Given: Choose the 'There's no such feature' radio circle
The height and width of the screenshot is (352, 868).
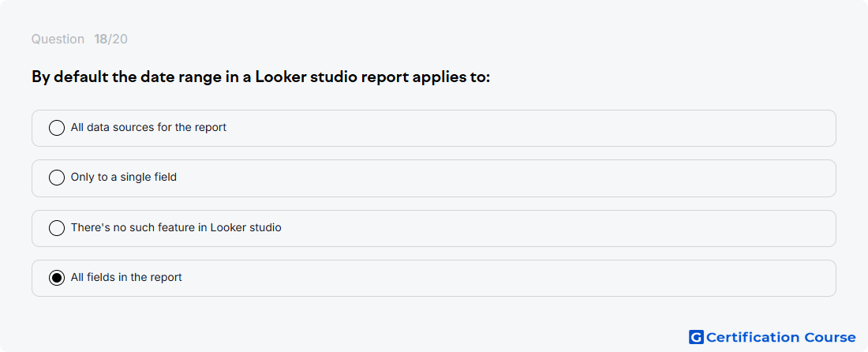Looking at the screenshot, I should tap(57, 228).
